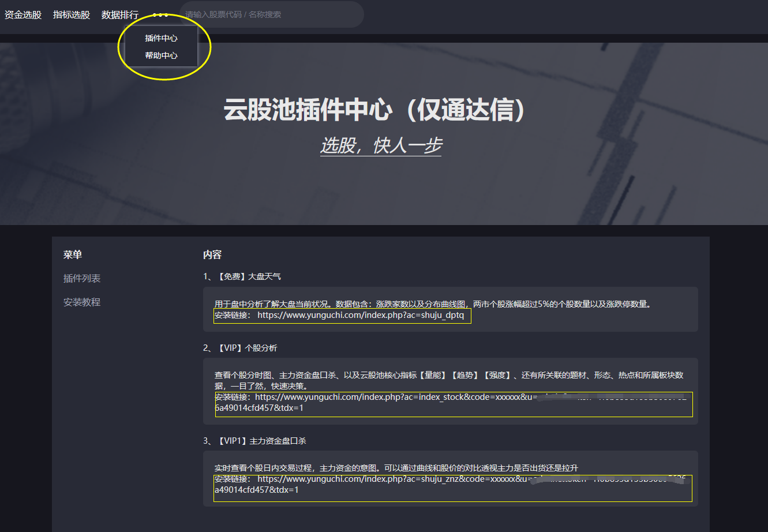Open the 资金选股 nav item
768x532 pixels.
point(23,15)
